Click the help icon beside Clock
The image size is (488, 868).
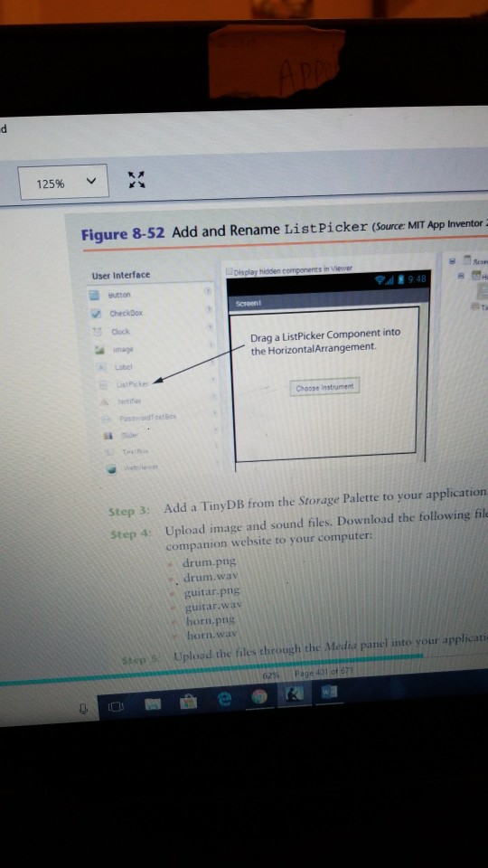tap(211, 327)
